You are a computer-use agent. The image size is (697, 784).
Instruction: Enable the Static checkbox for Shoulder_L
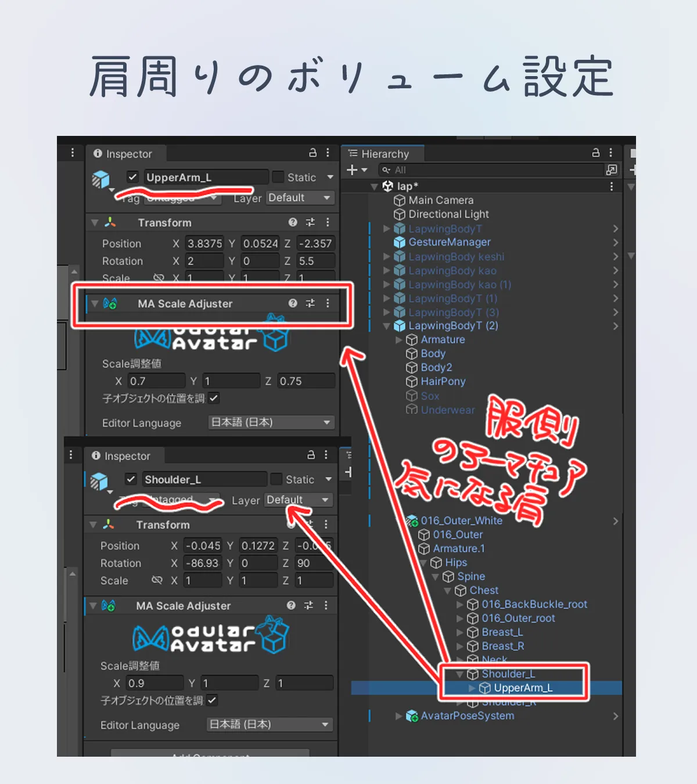(x=277, y=479)
